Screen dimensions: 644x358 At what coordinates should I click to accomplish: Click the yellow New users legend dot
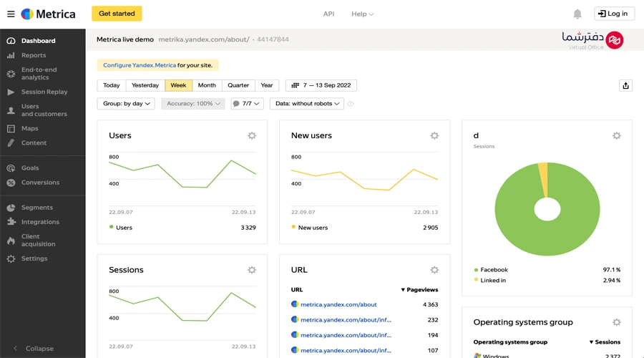click(x=293, y=227)
